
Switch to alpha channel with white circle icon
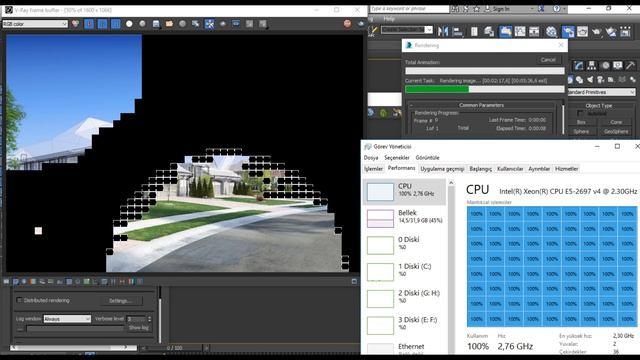(x=129, y=24)
